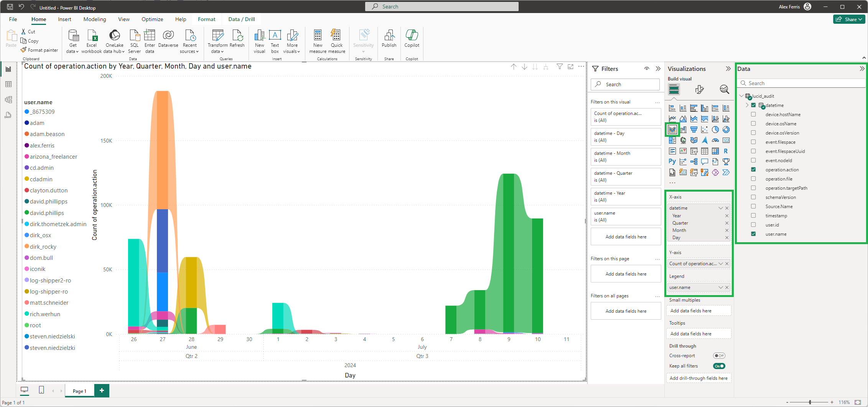Open the Data / Drill tab
The height and width of the screenshot is (407, 868).
(x=241, y=19)
